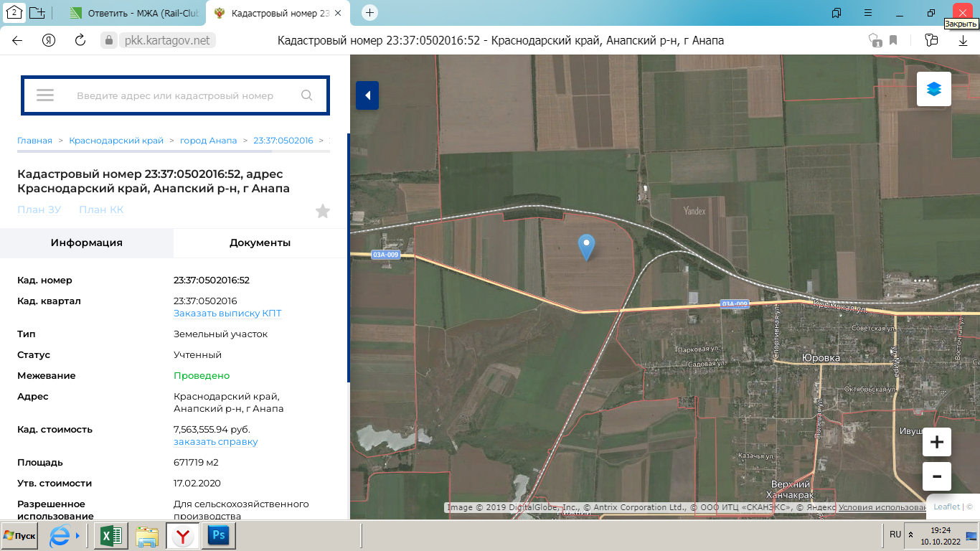980x551 pixels.
Task: Click the blue map location marker
Action: 587,247
